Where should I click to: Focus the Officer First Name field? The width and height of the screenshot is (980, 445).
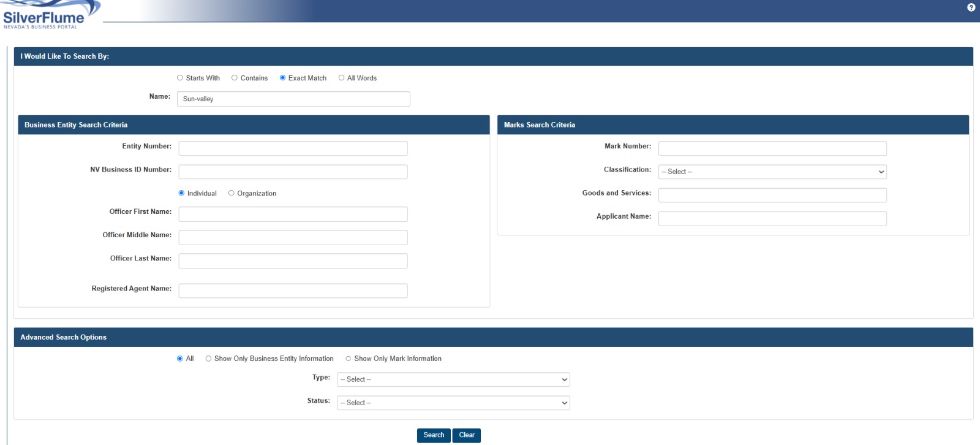point(293,214)
